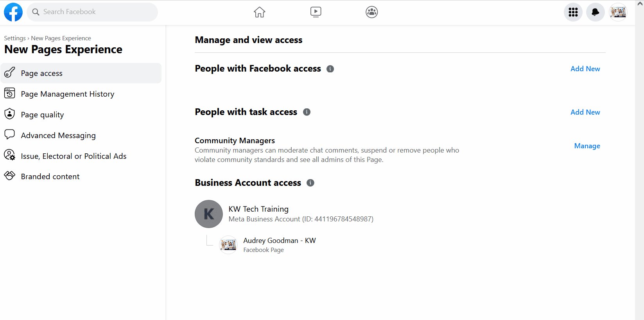
Task: Open the account profile picture menu
Action: (x=618, y=12)
